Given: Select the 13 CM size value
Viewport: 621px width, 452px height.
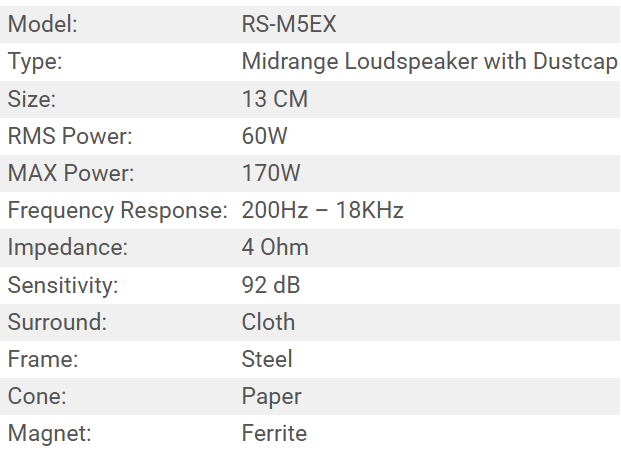Looking at the screenshot, I should pyautogui.click(x=275, y=99).
